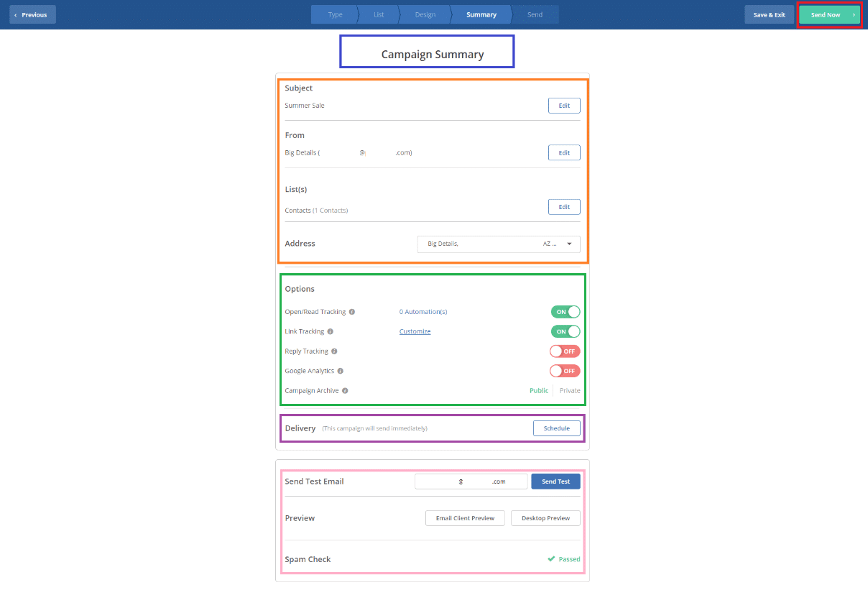Turn off Open/Read Tracking toggle
The width and height of the screenshot is (868, 590).
point(565,312)
